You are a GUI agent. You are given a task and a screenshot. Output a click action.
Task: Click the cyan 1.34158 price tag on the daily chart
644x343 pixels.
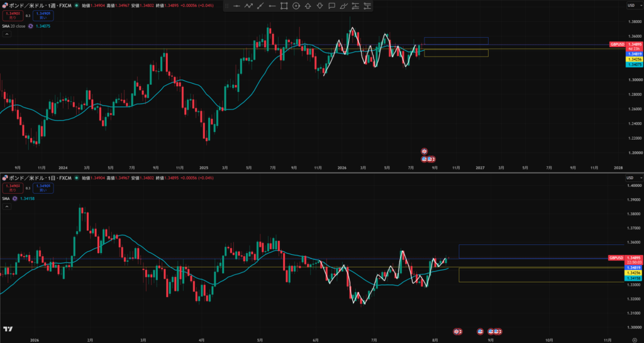tap(633, 278)
